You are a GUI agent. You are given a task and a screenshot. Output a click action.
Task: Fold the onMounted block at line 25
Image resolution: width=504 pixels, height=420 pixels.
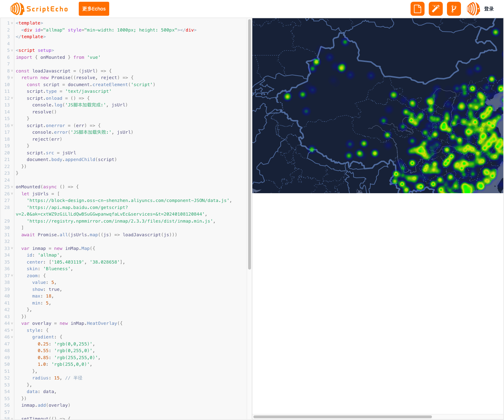pyautogui.click(x=12, y=187)
